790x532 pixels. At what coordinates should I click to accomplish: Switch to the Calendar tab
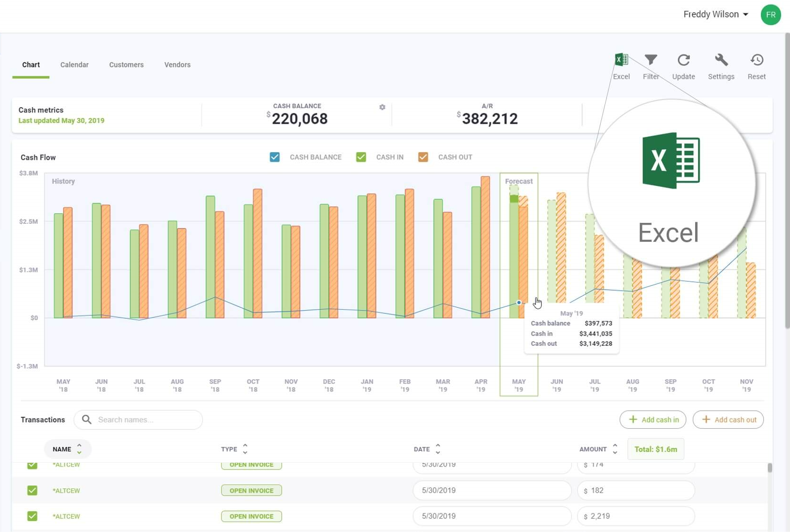(74, 64)
